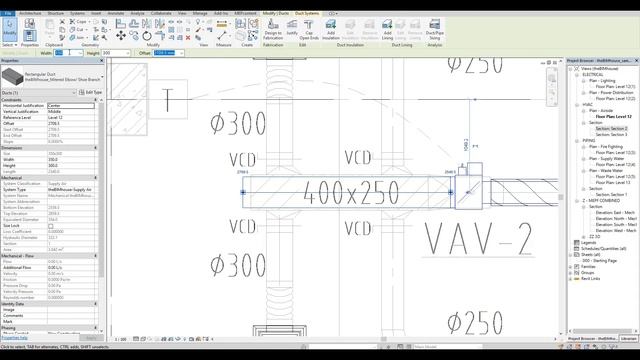Click the red Delete icon

(x=188, y=38)
